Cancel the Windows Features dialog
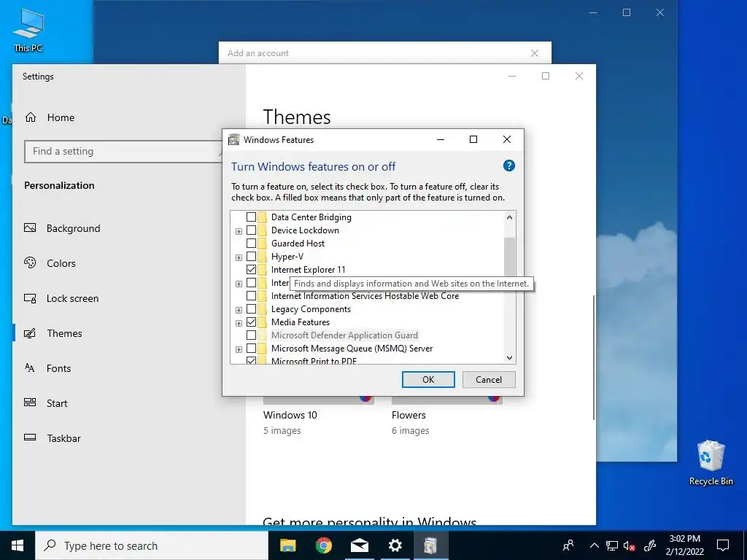747x560 pixels. (489, 379)
